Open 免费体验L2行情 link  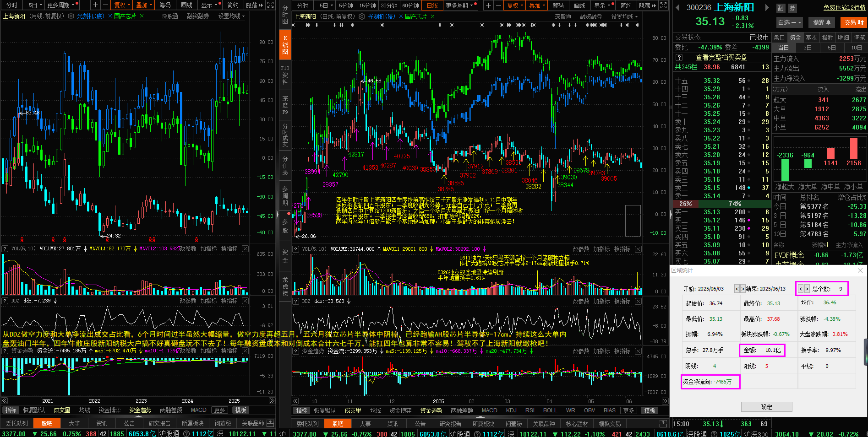[844, 7]
